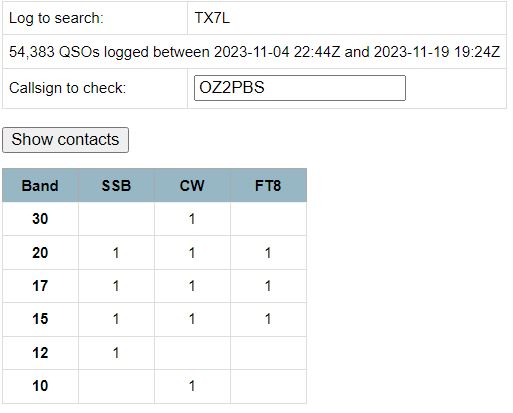Click the 15 band row label
The width and height of the screenshot is (513, 413).
pos(40,319)
